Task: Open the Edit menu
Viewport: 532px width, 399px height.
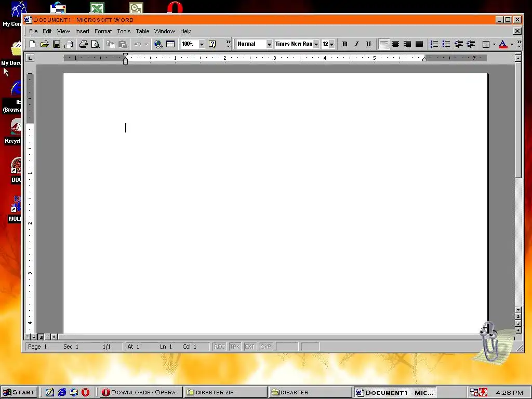Action: (47, 31)
